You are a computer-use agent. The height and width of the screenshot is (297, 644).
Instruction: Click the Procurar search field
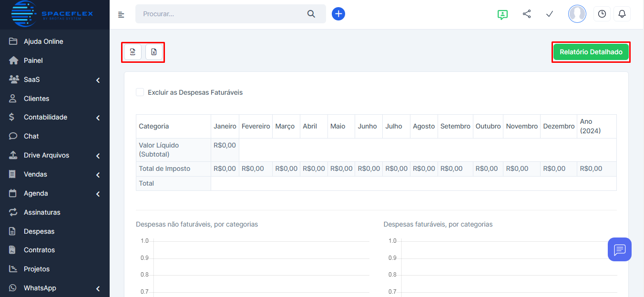click(x=222, y=14)
